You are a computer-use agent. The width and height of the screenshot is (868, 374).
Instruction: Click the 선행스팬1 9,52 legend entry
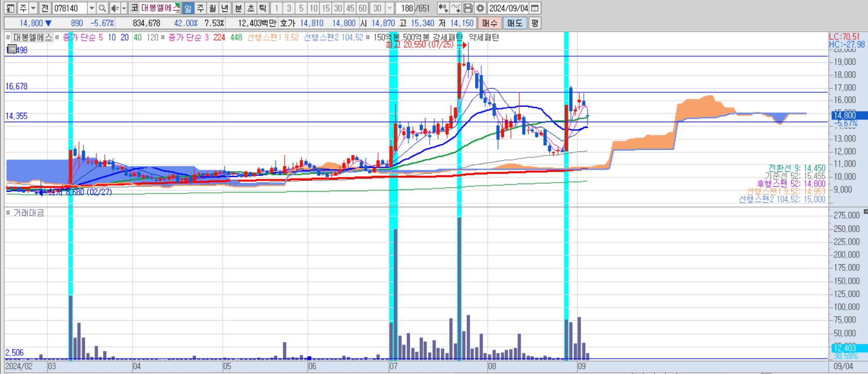click(x=273, y=37)
